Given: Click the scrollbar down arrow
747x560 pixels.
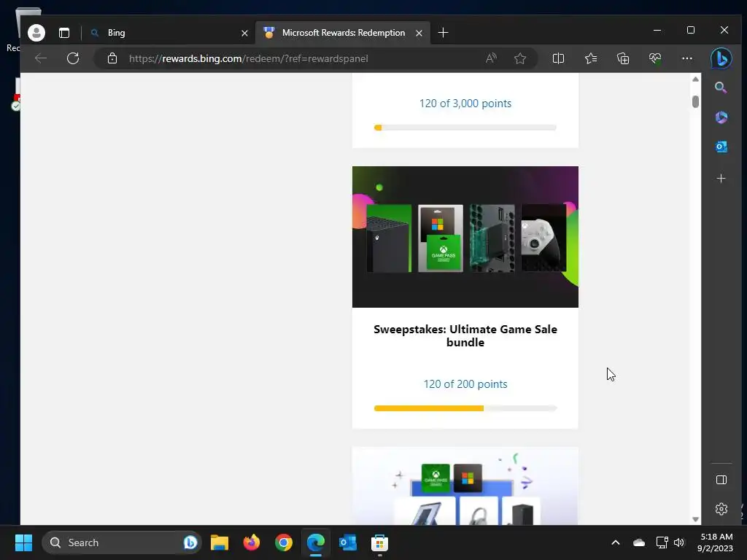Looking at the screenshot, I should 695,519.
